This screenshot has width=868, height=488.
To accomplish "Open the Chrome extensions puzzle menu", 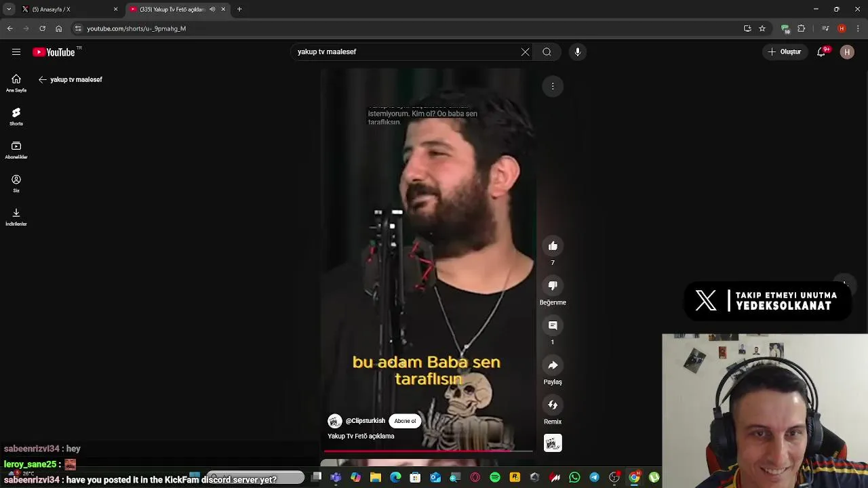I will pos(802,28).
